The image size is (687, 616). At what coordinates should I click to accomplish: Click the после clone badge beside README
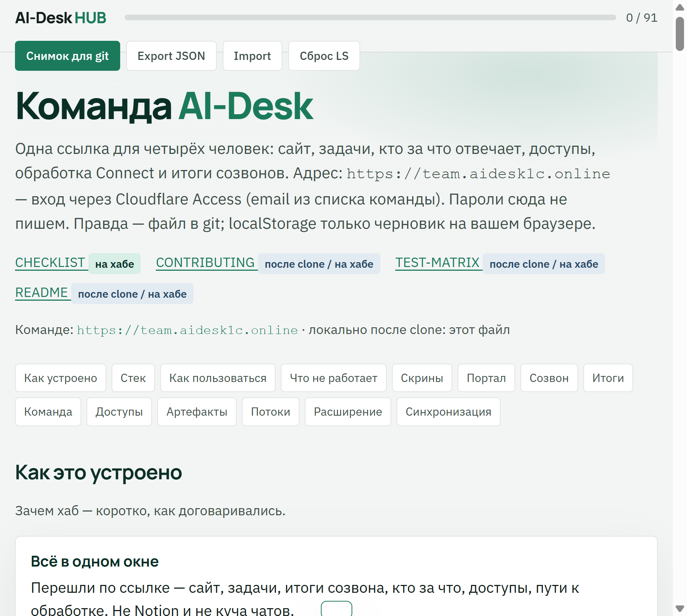(x=132, y=294)
